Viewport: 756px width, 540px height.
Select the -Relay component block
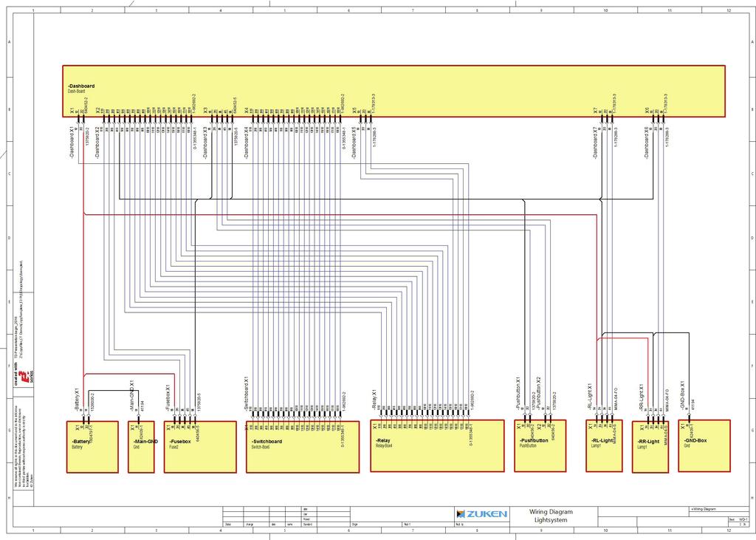point(437,446)
